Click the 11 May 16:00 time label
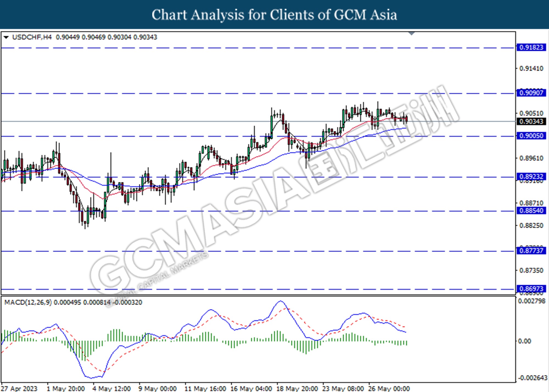 pyautogui.click(x=205, y=388)
